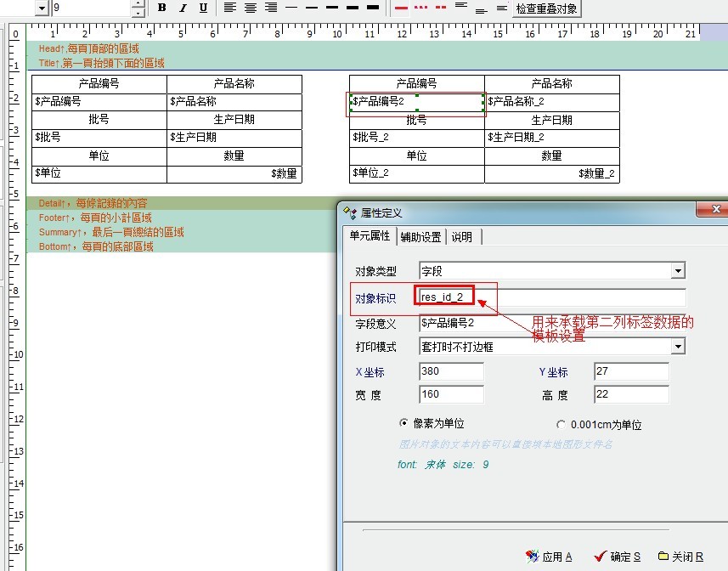Choose the solid red line style
This screenshot has height=571, width=728.
coord(401,8)
